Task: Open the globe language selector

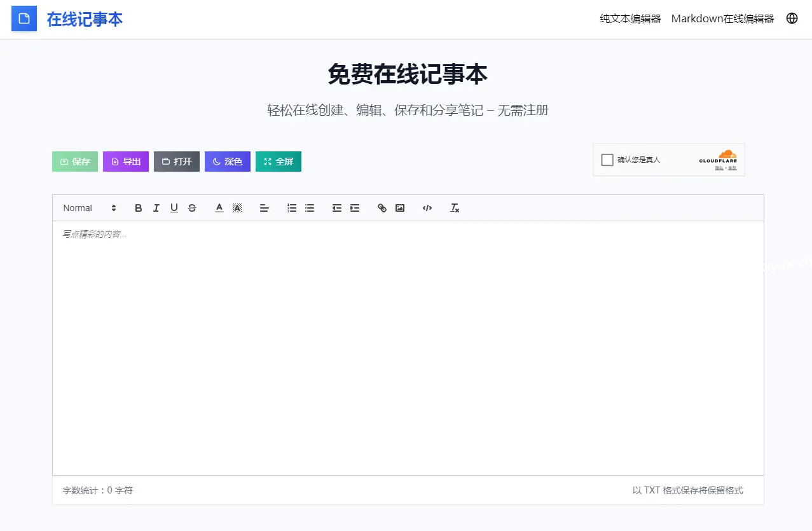Action: 792,18
